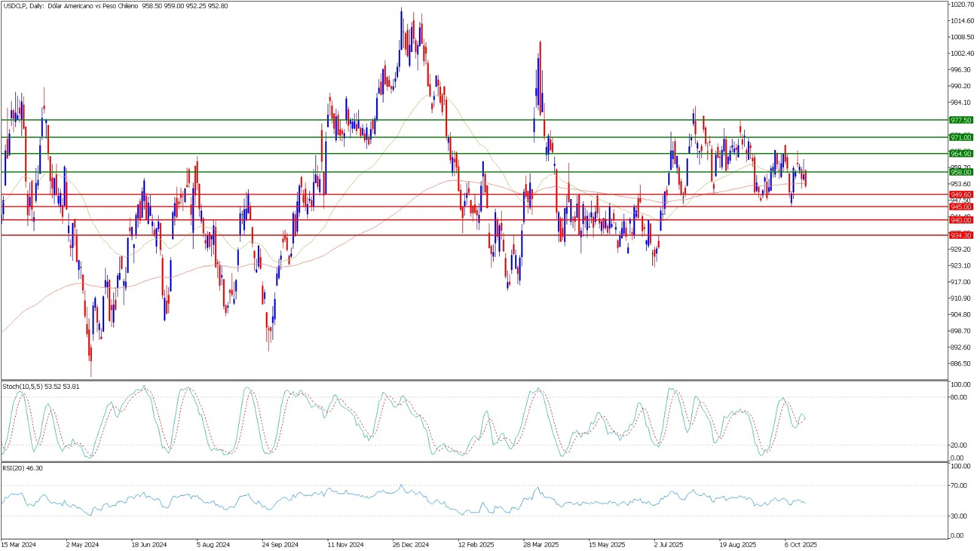
Task: Select the 949.60 red support label
Action: tap(960, 195)
